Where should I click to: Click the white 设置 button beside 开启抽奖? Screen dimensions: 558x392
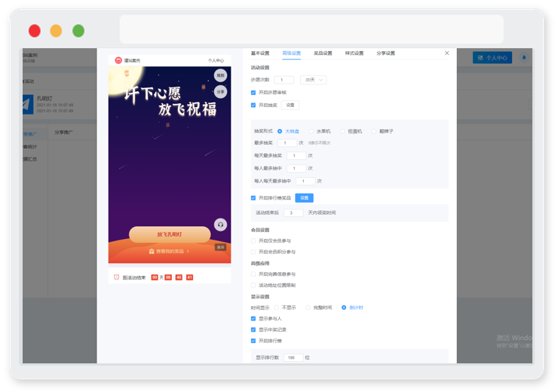(290, 105)
